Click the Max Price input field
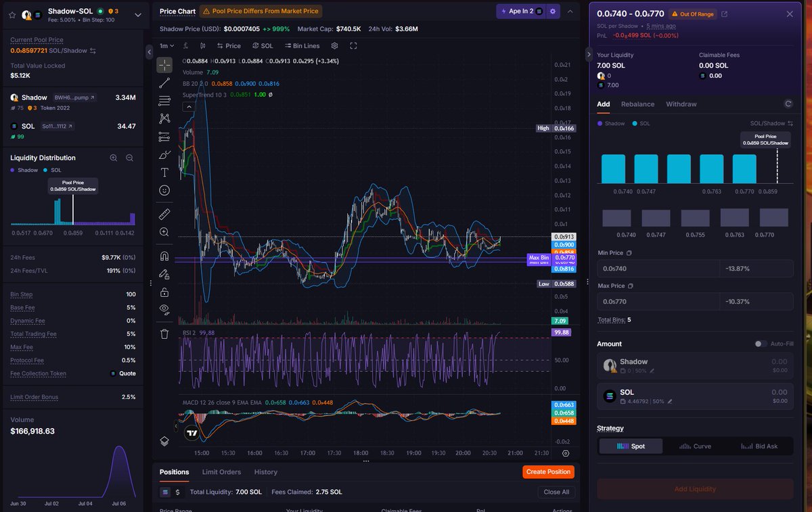 [x=658, y=302]
